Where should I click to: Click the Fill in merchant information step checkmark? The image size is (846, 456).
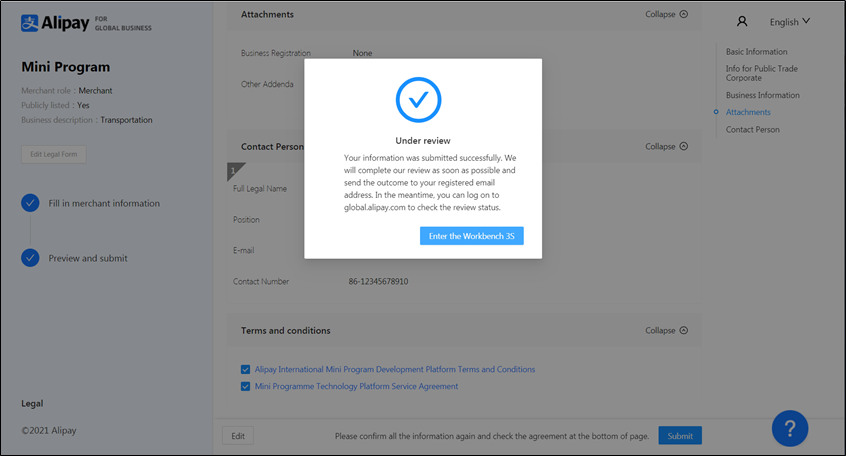[31, 203]
